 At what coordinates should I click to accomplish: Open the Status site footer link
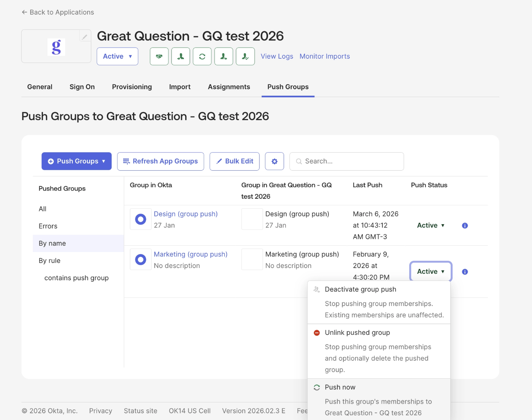[x=140, y=411]
